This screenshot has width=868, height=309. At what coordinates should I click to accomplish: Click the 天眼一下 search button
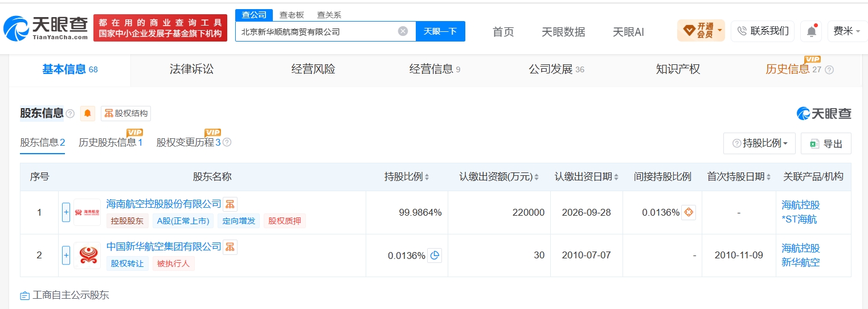tap(440, 31)
